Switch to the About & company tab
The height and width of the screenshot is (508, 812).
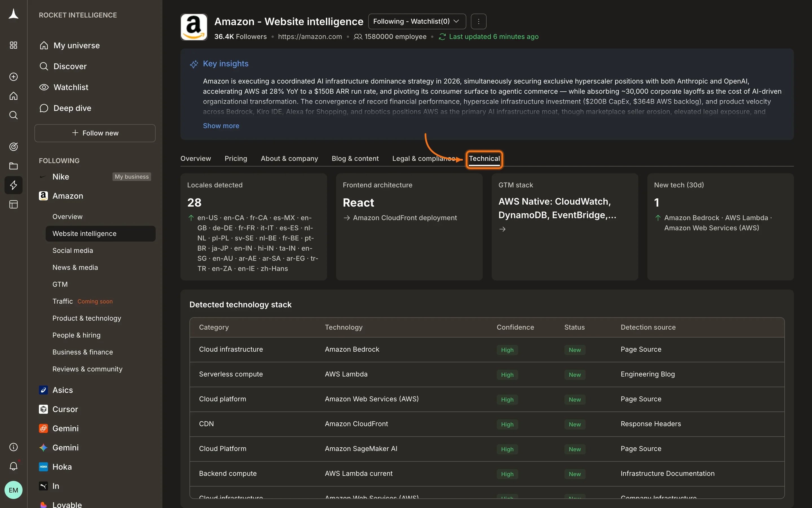(289, 159)
